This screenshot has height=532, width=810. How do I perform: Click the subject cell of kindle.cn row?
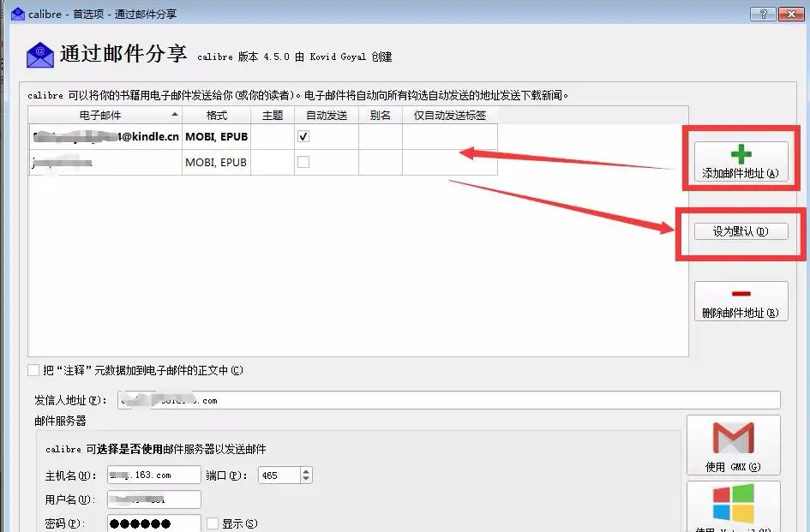(x=273, y=137)
